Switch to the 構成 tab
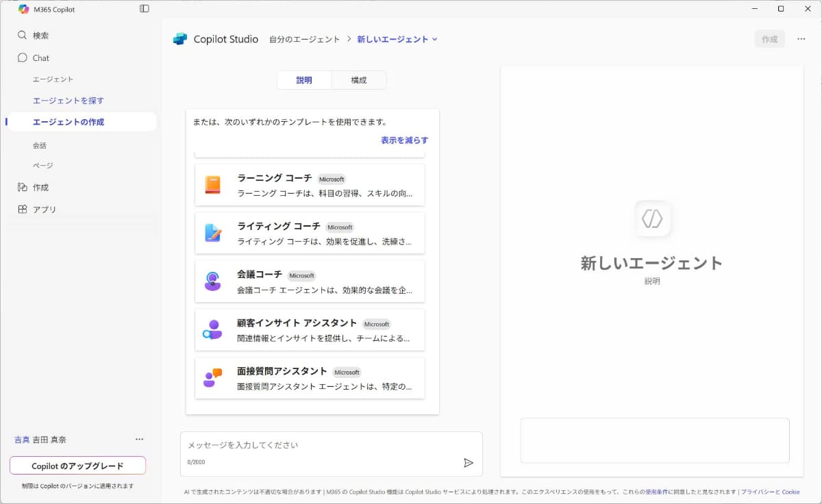This screenshot has width=822, height=504. [359, 80]
